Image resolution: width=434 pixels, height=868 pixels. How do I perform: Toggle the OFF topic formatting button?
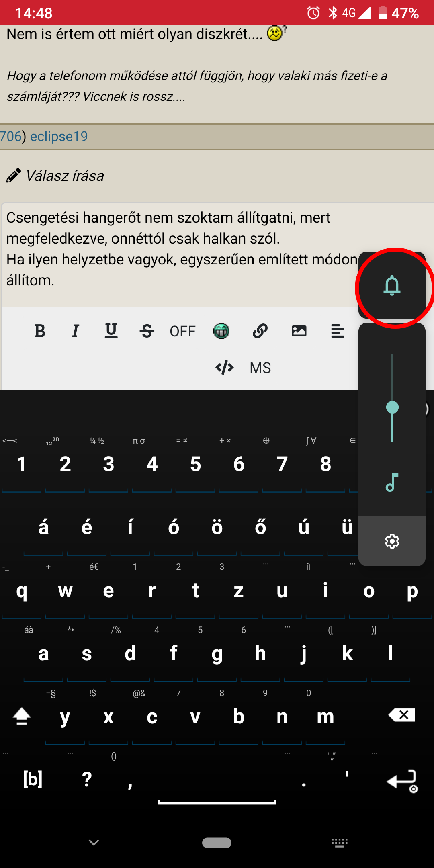coord(182,332)
